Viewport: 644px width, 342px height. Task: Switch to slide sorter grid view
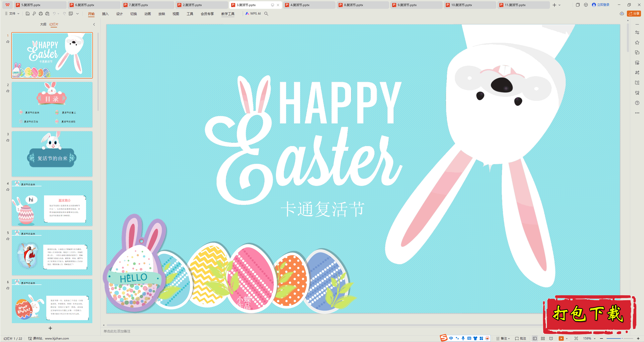(x=543, y=338)
